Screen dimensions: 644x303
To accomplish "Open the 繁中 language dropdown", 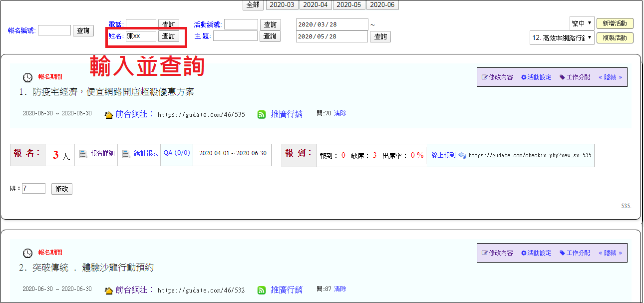I will point(582,23).
